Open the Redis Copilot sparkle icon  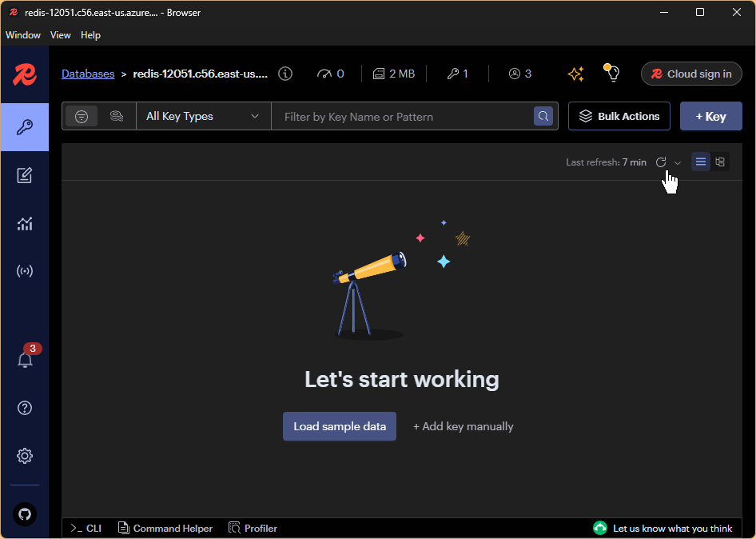[x=575, y=74]
